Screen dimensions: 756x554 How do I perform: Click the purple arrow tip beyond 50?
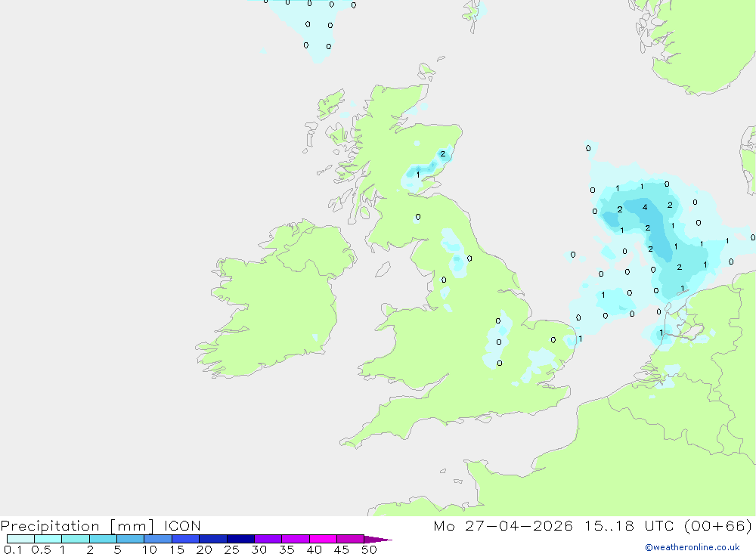click(x=378, y=539)
